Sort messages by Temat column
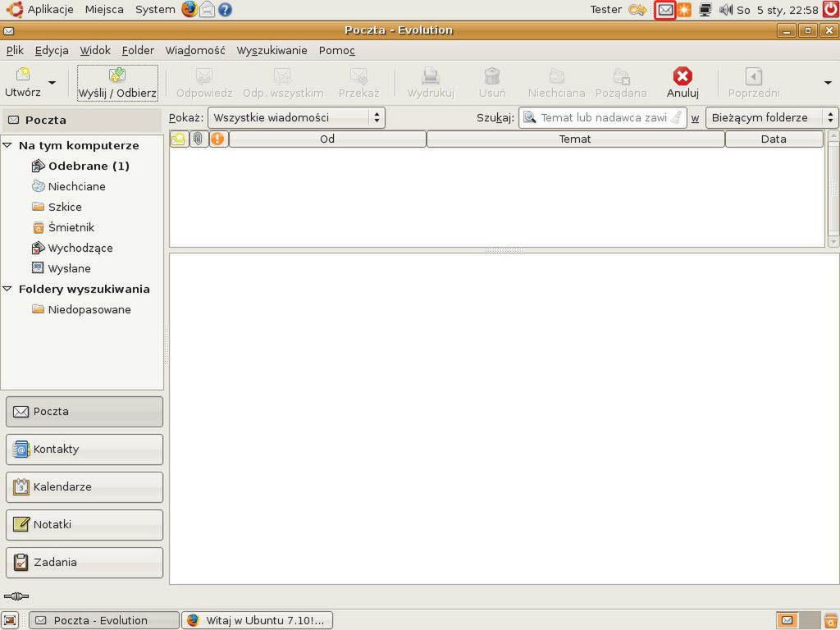The height and width of the screenshot is (630, 840). 575,139
